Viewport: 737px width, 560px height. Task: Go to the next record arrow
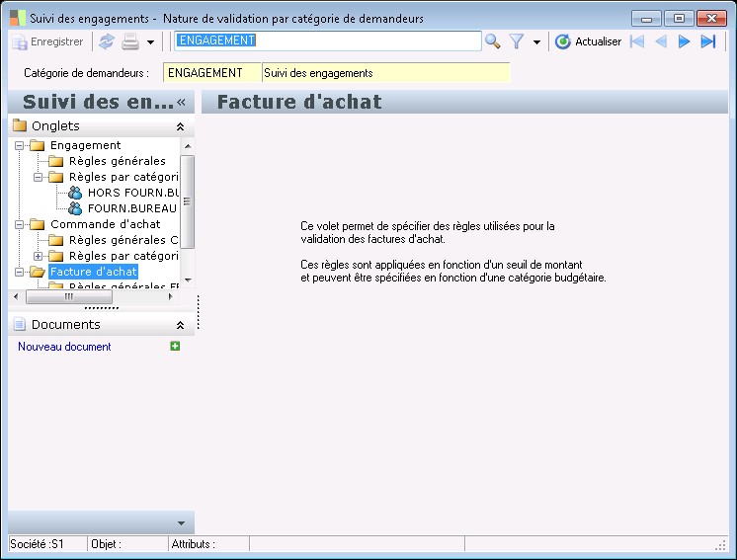click(x=684, y=41)
